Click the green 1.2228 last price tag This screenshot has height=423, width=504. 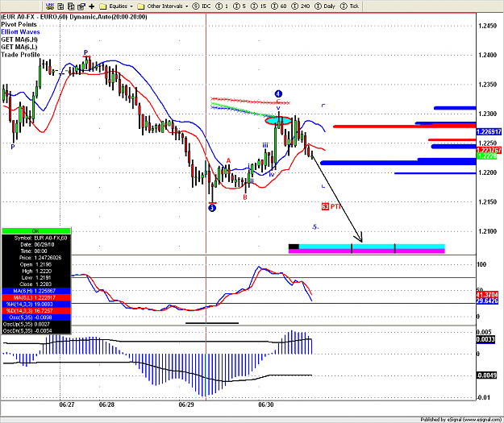tap(486, 156)
